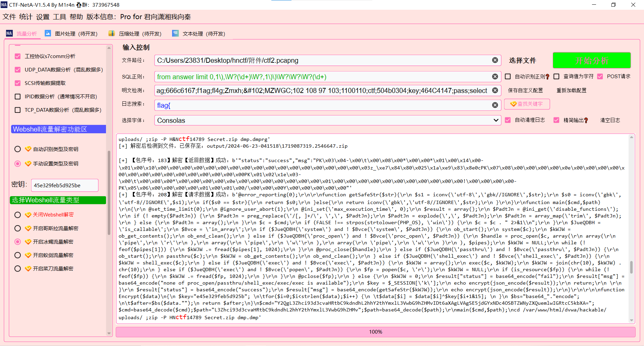The image size is (644, 346).
Task: Enable 自动识别正则 checkbox
Action: (x=508, y=77)
